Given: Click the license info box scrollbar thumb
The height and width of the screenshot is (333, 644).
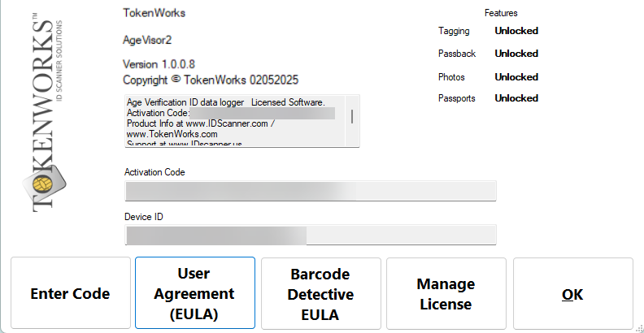Looking at the screenshot, I should pos(352,116).
